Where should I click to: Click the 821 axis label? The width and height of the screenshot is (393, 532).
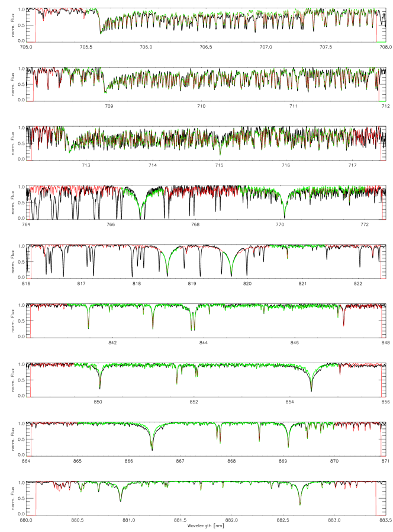tap(302, 284)
